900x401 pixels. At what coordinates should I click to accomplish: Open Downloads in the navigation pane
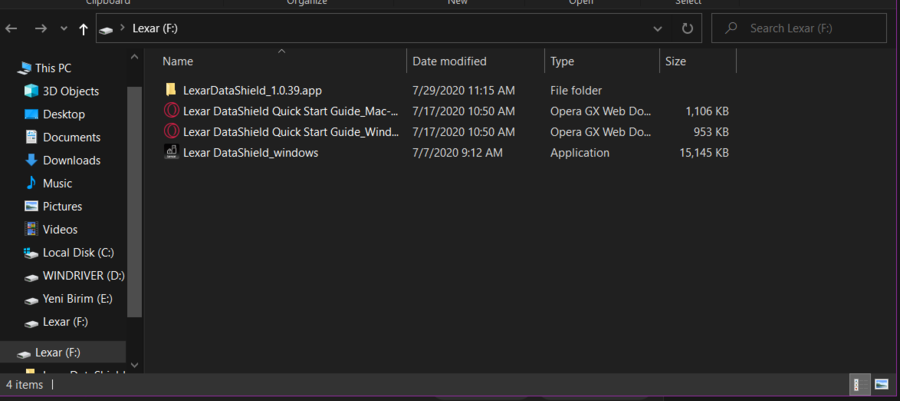coord(71,160)
